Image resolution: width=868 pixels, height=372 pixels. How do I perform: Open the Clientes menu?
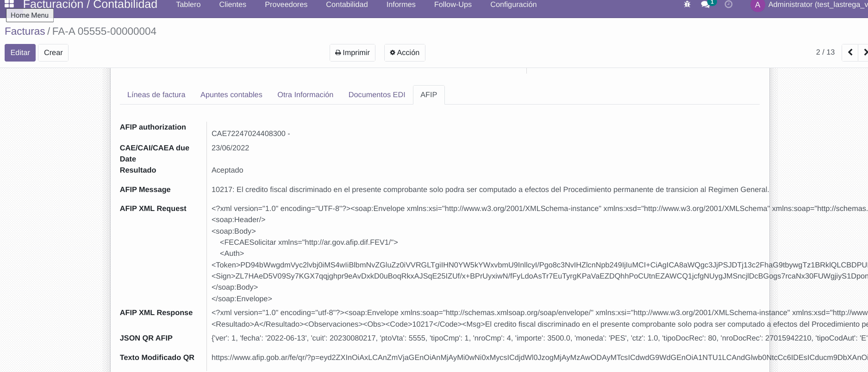click(232, 5)
